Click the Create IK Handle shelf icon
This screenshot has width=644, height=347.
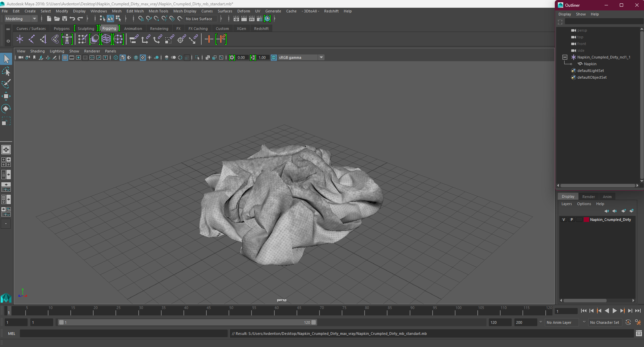point(43,39)
